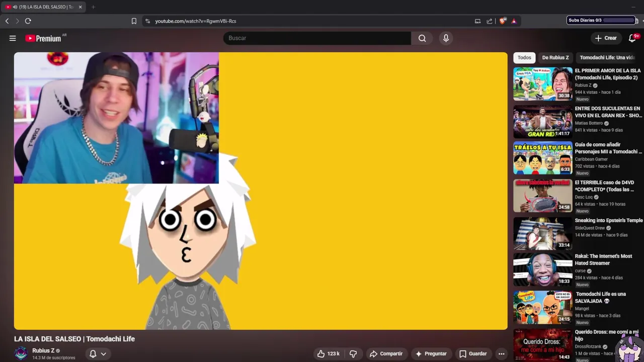Open the YouTube hamburger guide menu

(x=13, y=38)
